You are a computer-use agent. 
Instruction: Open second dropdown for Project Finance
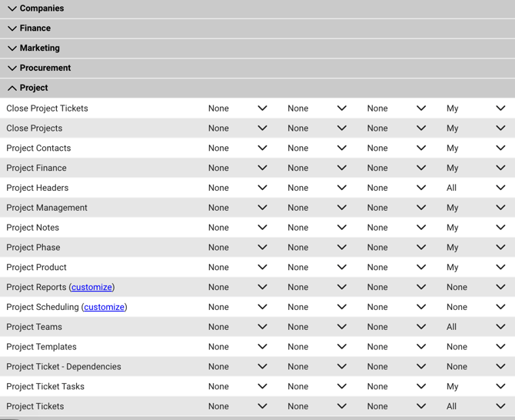pos(317,168)
